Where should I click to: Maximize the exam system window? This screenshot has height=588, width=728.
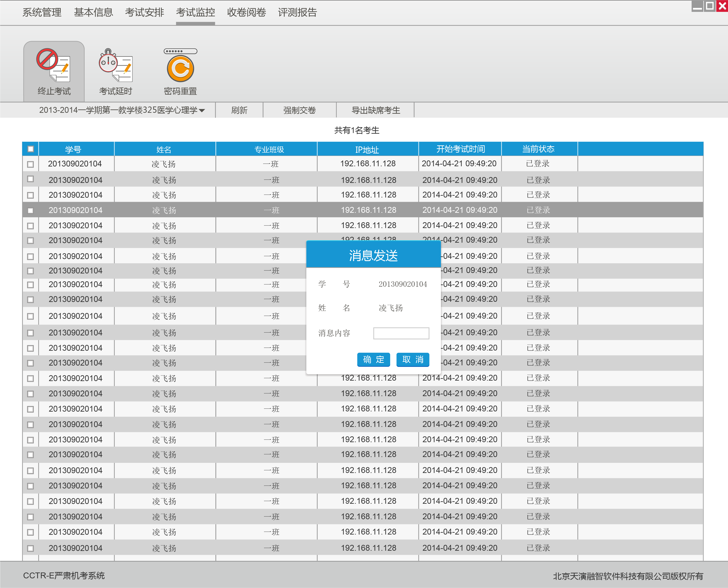pyautogui.click(x=710, y=6)
